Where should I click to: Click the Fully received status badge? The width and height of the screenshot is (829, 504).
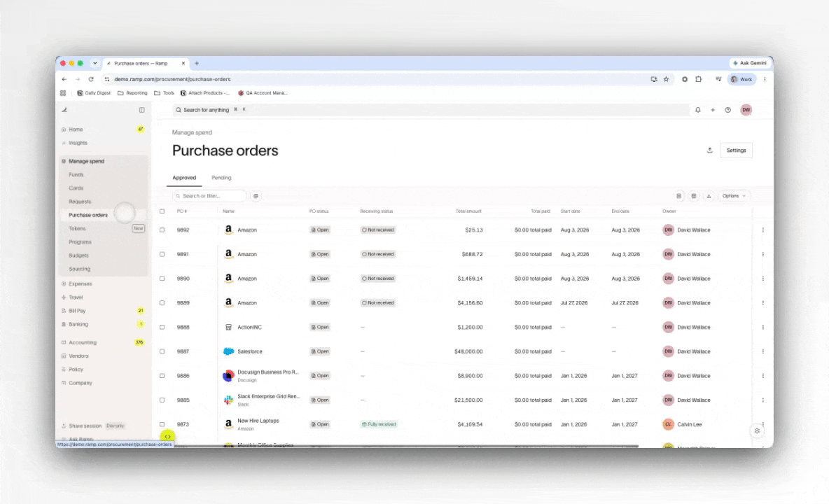(x=379, y=424)
